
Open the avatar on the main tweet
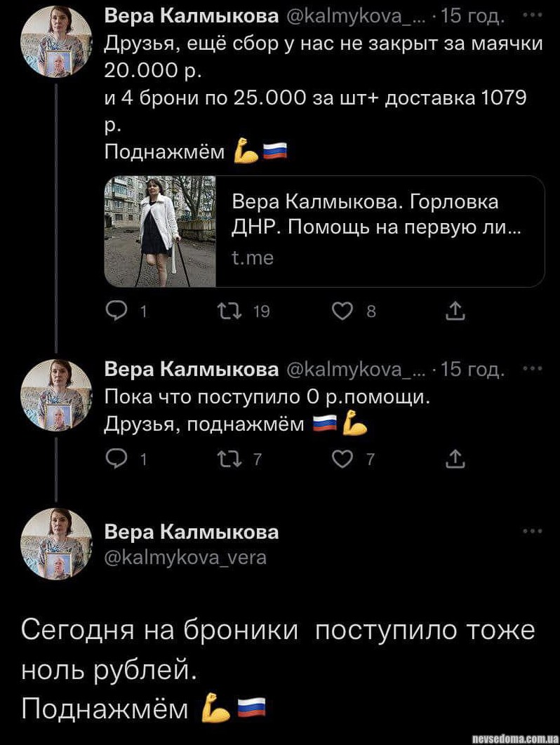tap(58, 544)
